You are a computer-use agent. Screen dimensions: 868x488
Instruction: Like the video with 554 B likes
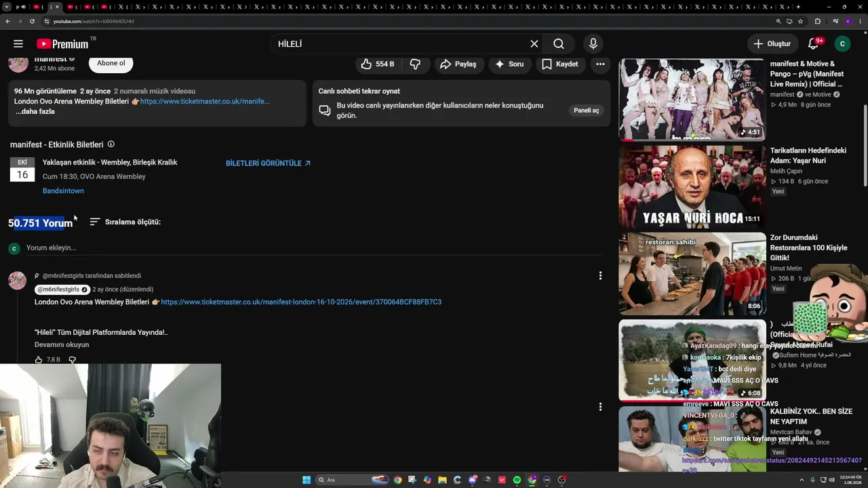378,64
